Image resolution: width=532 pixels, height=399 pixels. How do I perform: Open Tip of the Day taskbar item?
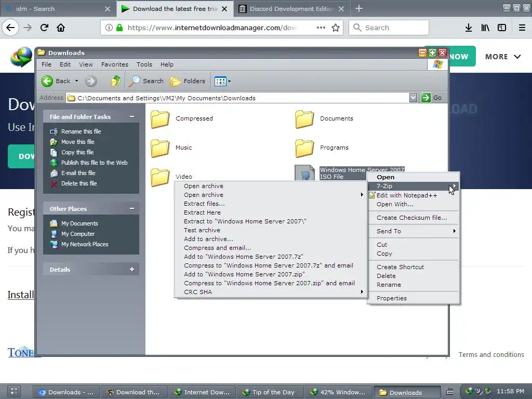click(270, 392)
